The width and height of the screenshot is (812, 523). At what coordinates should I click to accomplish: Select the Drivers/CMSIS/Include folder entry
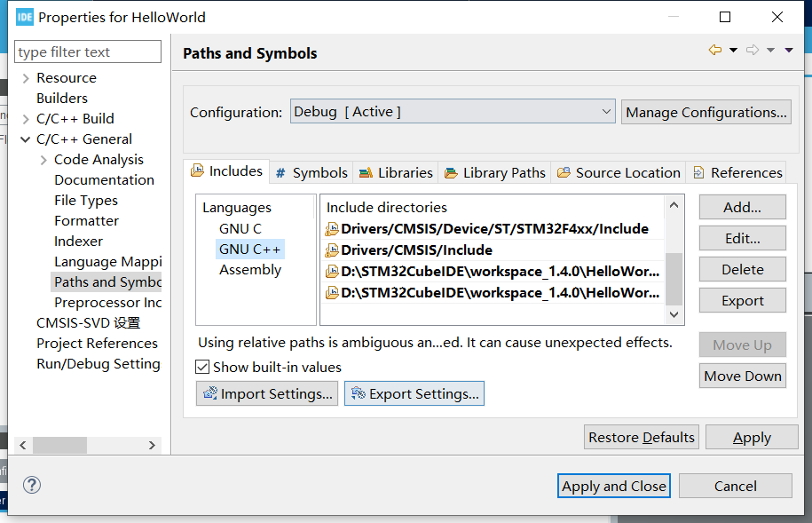click(x=416, y=250)
